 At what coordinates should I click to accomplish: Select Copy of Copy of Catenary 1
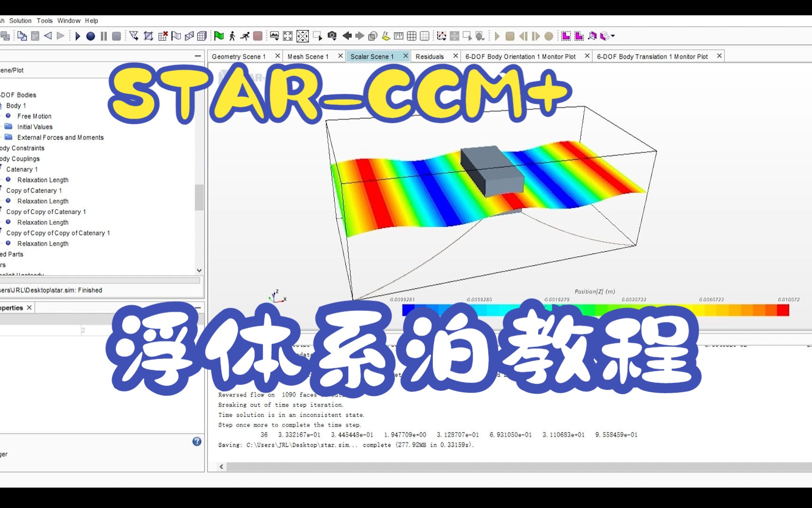click(x=46, y=212)
